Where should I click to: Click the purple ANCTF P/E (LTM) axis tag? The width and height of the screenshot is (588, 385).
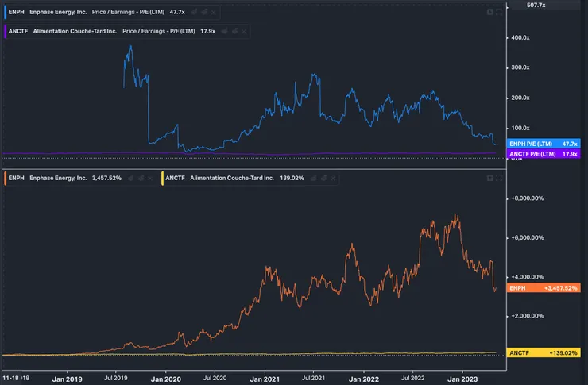point(531,154)
